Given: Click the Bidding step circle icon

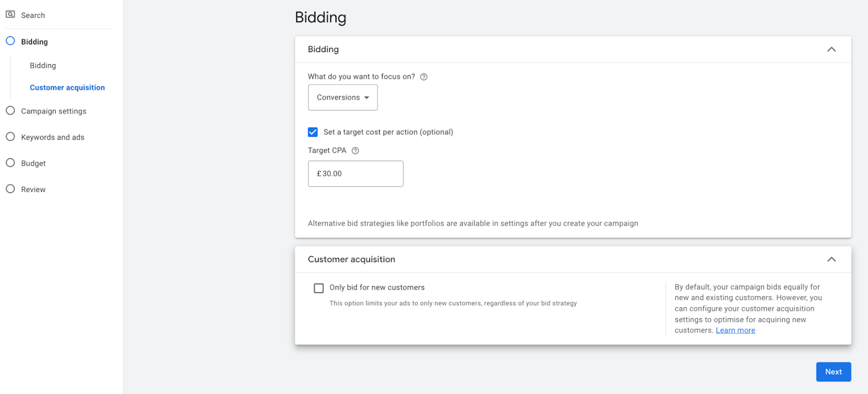Looking at the screenshot, I should 10,41.
